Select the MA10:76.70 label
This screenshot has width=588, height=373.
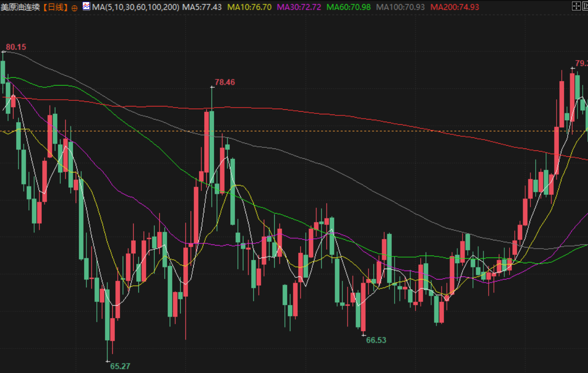coord(250,7)
